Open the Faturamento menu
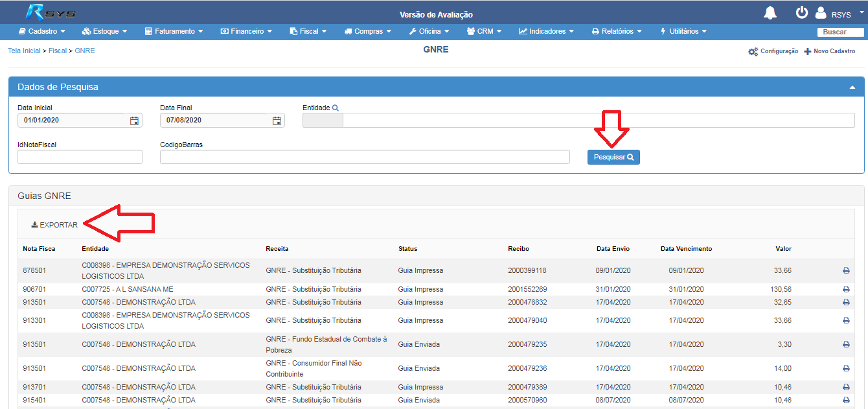The width and height of the screenshot is (868, 409). coord(174,31)
